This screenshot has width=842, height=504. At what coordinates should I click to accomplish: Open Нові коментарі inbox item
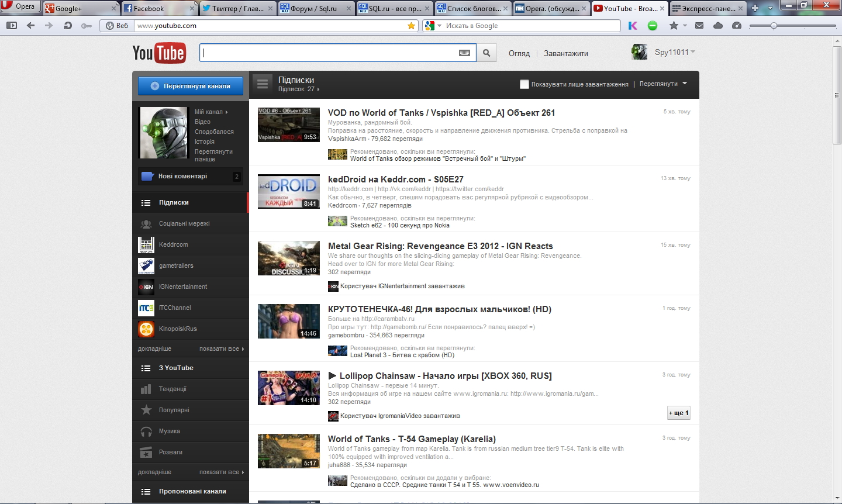[x=191, y=176]
